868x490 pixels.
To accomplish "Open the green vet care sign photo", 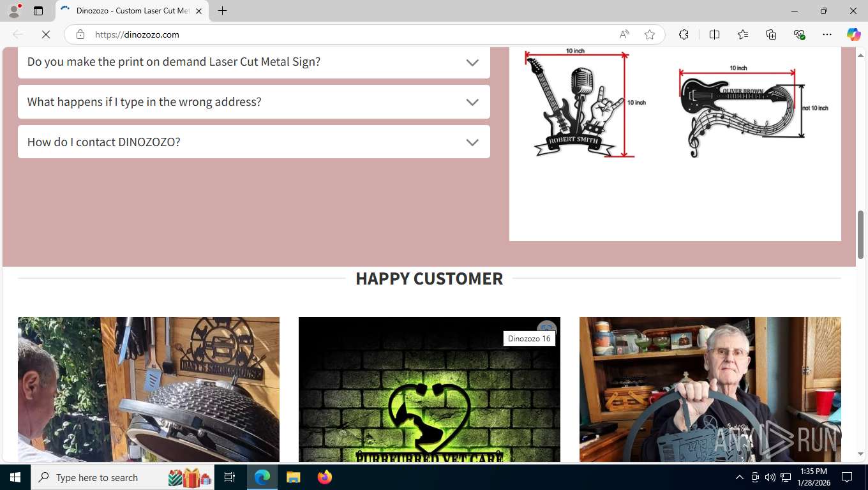I will [430, 389].
